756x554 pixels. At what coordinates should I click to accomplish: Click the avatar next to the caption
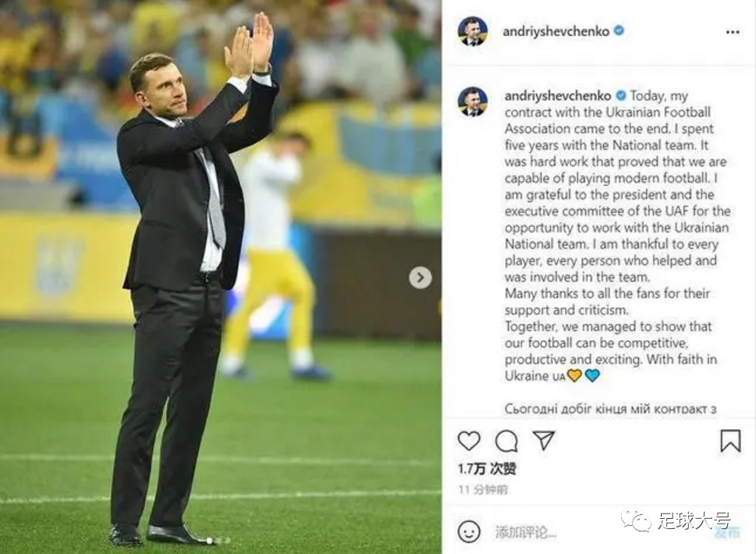[x=472, y=101]
